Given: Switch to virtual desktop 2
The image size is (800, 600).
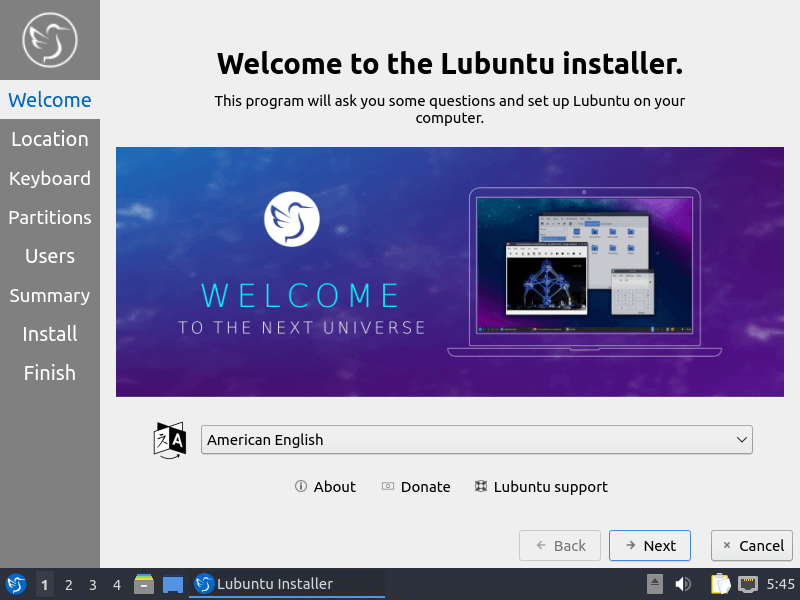Looking at the screenshot, I should [68, 583].
